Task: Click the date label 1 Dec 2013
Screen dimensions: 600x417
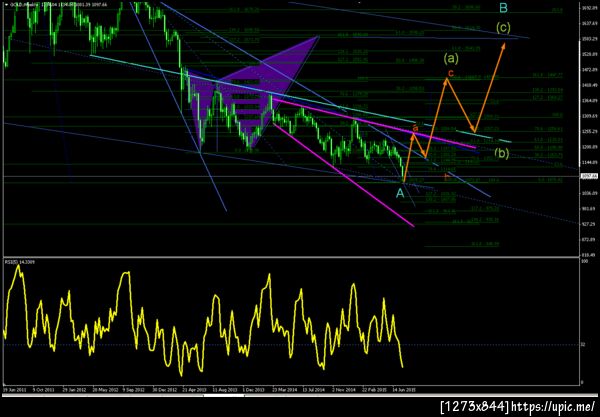Action: pos(254,390)
